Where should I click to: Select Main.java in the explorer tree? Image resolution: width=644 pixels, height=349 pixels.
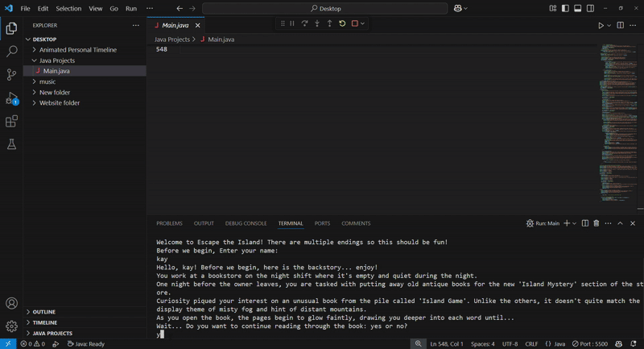85,71
